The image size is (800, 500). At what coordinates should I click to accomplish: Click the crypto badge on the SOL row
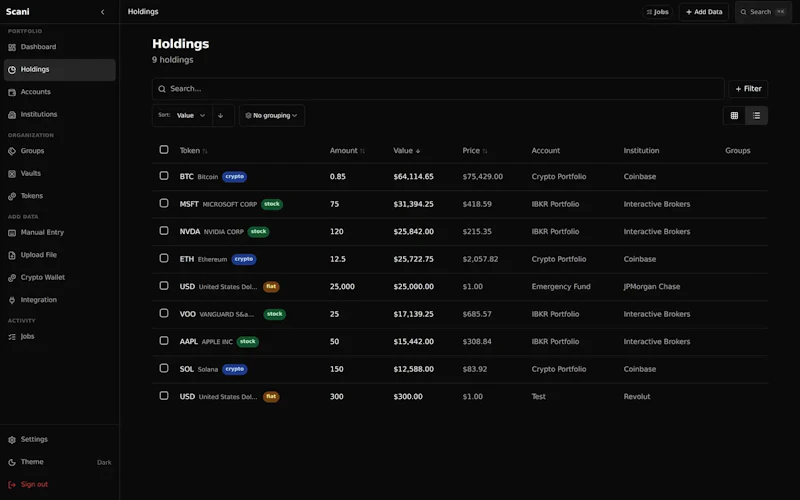click(x=235, y=369)
